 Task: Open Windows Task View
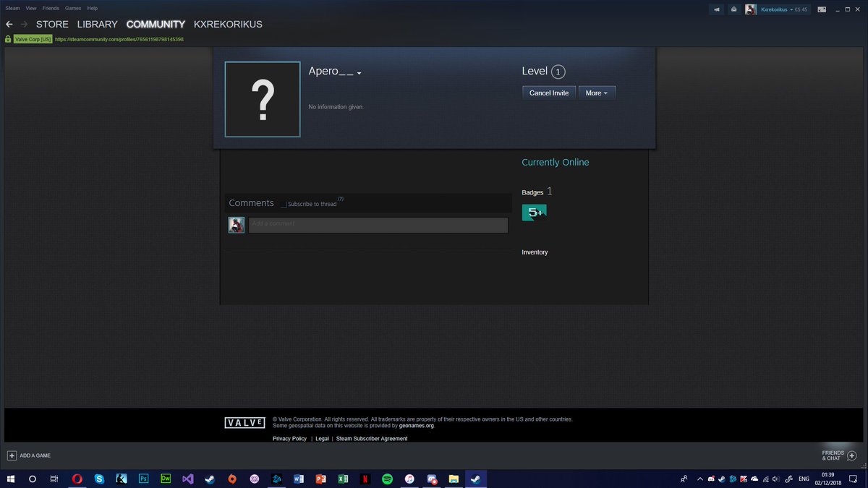point(54,479)
